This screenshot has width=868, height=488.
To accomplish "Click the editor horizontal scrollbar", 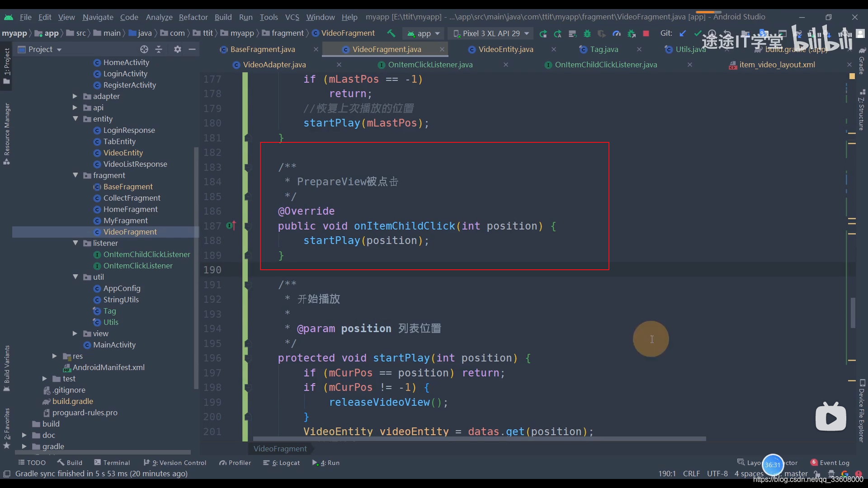I will [x=479, y=439].
